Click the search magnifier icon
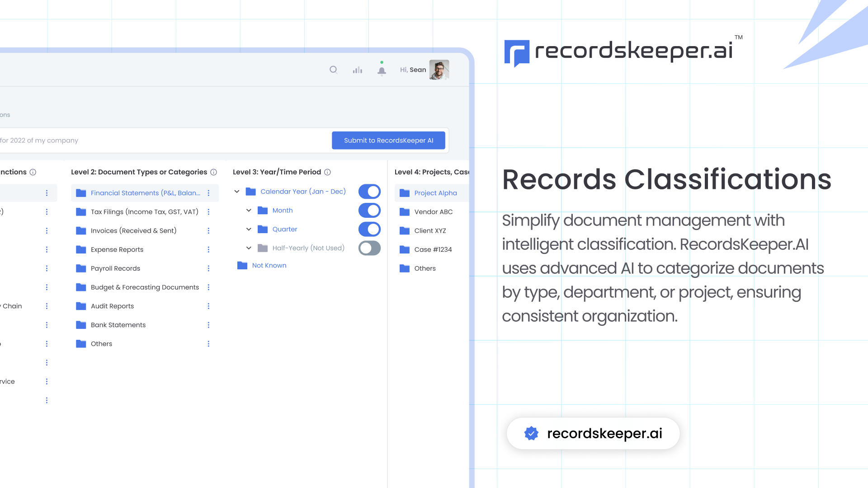 point(333,70)
